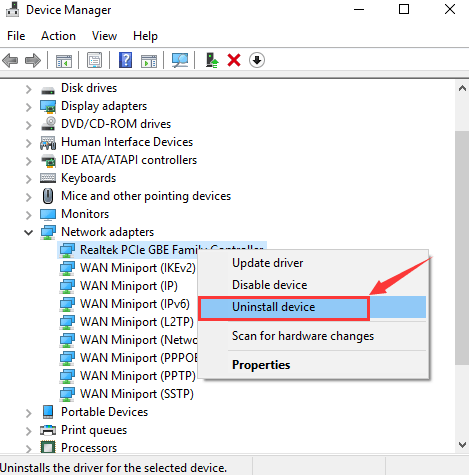Collapse the Network adapters node
The image size is (469, 475).
tap(29, 232)
